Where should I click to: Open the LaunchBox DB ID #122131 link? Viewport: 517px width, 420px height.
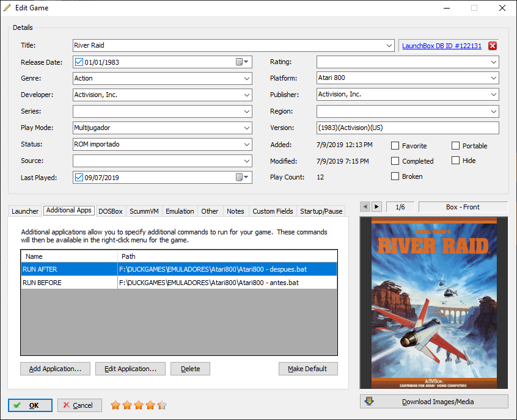click(x=441, y=46)
